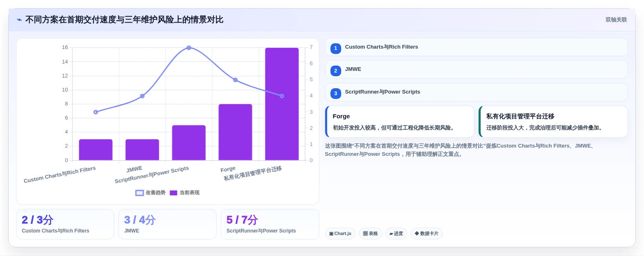The width and height of the screenshot is (644, 256).
Task: Click the 2 / 3分 score card
Action: (x=65, y=224)
